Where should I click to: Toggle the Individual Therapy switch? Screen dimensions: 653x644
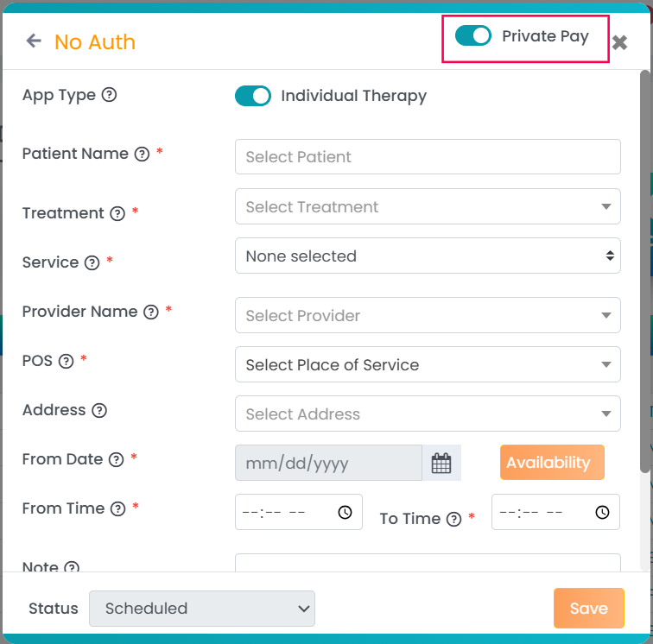tap(253, 96)
